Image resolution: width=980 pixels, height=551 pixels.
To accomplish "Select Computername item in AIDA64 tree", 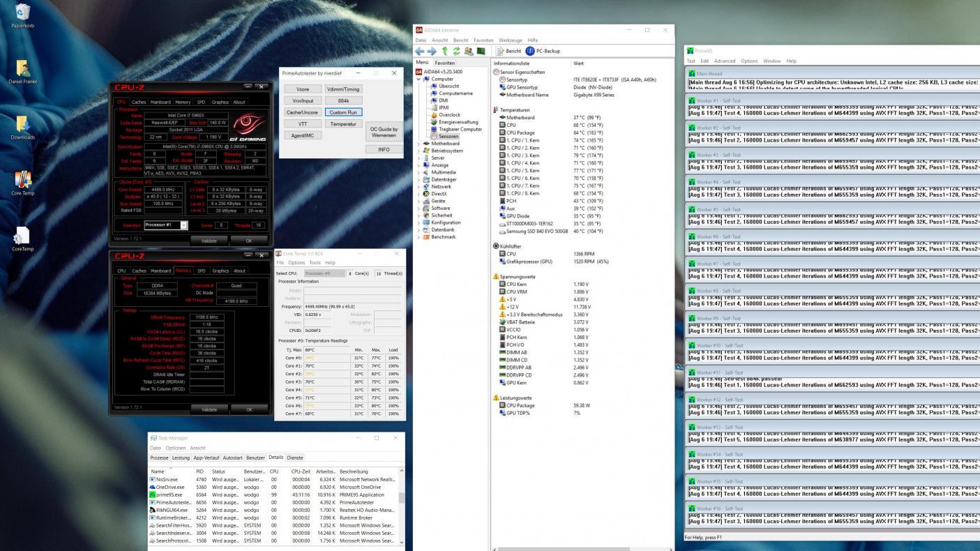I will [x=451, y=93].
